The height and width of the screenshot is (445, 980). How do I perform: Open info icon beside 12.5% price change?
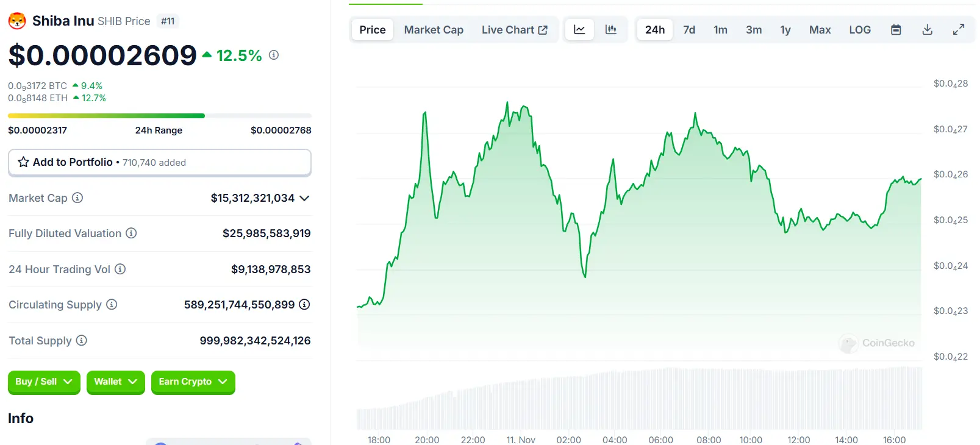274,55
